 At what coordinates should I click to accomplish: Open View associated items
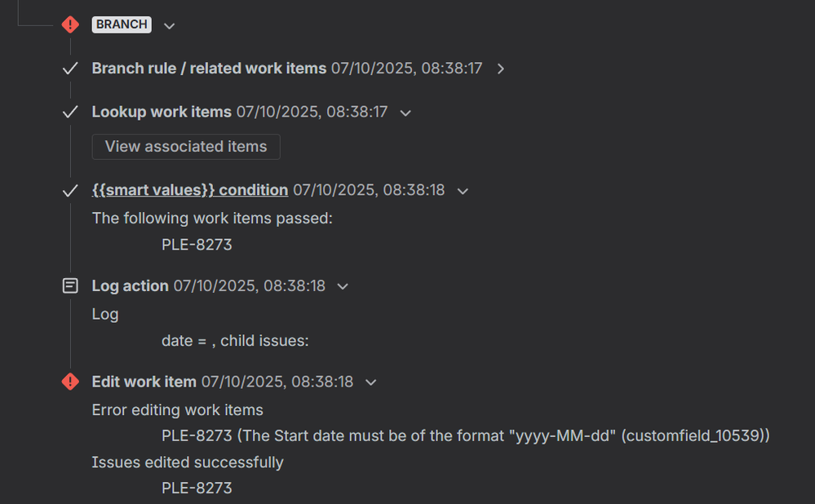186,147
